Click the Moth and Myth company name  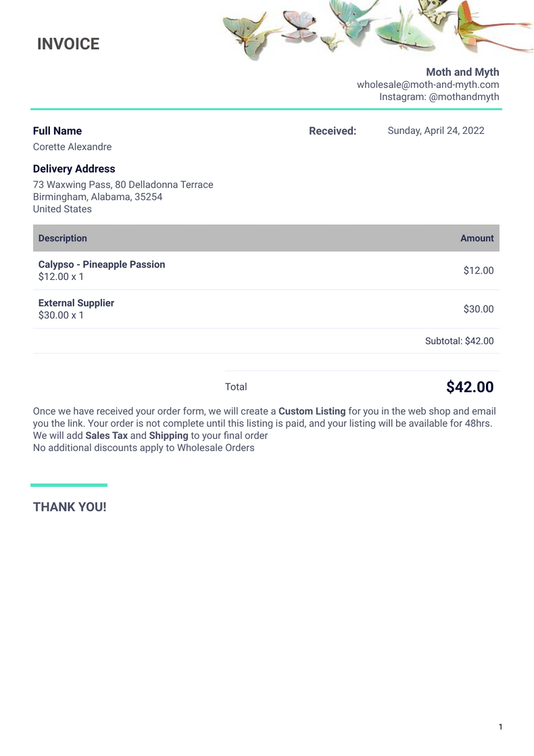(462, 72)
